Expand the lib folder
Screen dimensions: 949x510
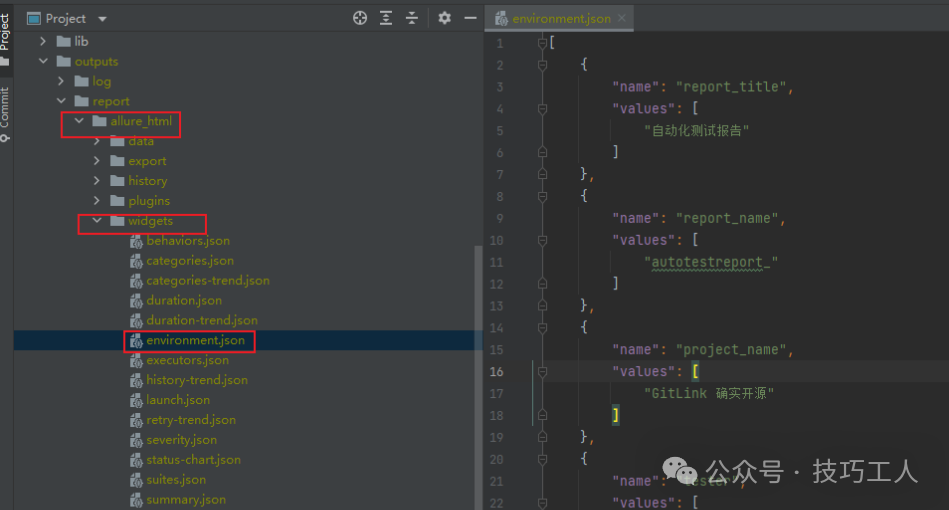[x=43, y=41]
